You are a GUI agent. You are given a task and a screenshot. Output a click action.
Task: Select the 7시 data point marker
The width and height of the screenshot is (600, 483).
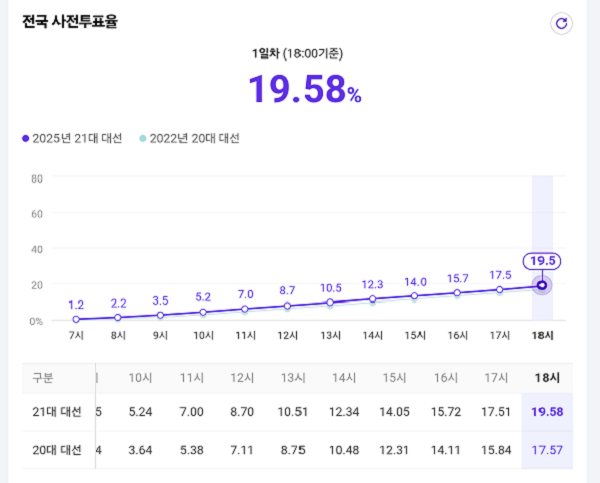click(x=76, y=319)
